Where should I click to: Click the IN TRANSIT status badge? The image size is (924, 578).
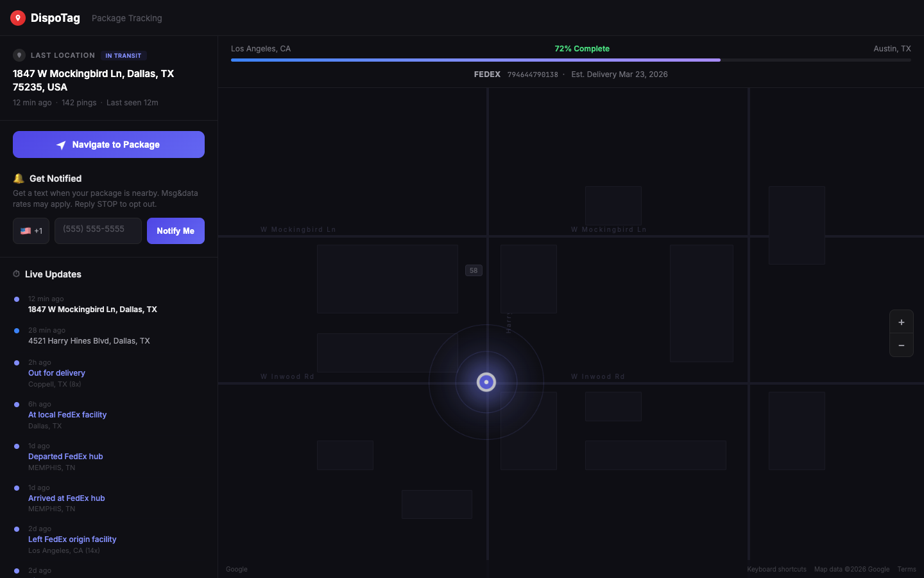[123, 55]
